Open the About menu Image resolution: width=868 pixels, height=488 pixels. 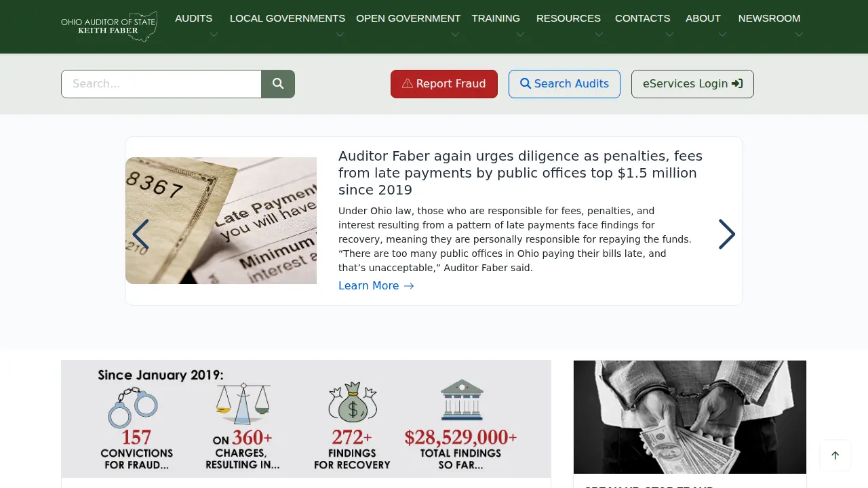coord(703,18)
